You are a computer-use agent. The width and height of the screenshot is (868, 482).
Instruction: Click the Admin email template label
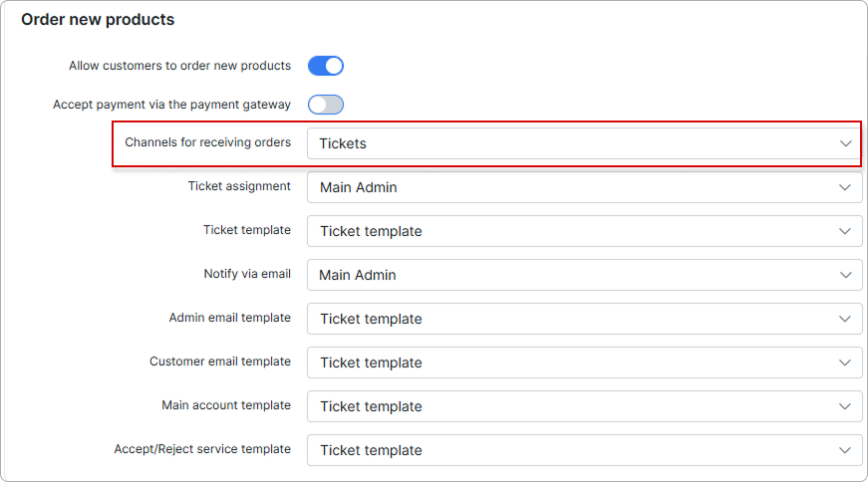click(230, 317)
